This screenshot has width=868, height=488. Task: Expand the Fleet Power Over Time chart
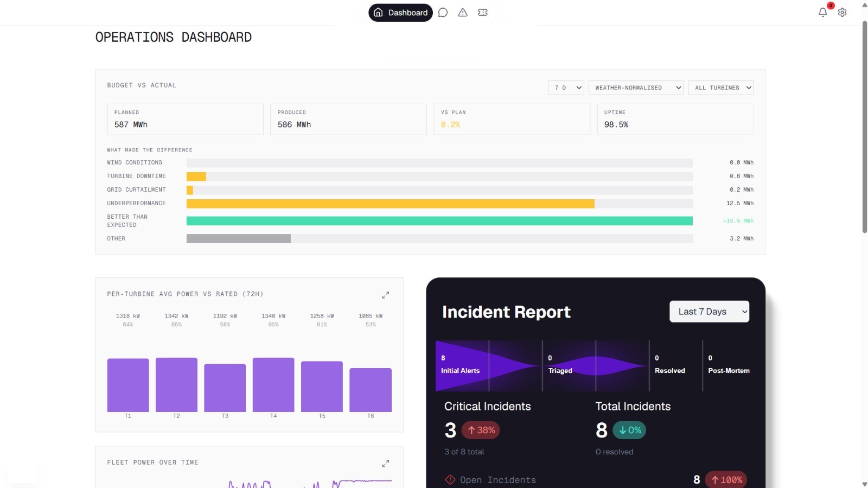click(x=386, y=463)
